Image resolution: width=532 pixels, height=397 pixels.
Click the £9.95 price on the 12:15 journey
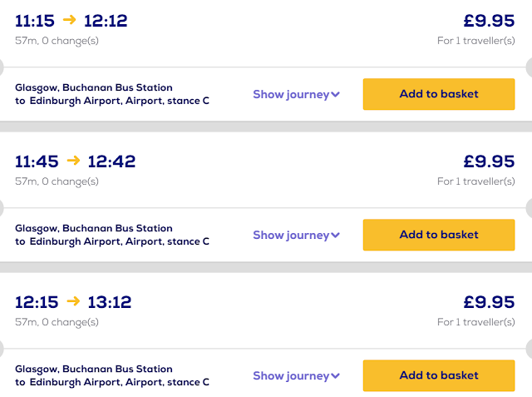[x=489, y=302]
